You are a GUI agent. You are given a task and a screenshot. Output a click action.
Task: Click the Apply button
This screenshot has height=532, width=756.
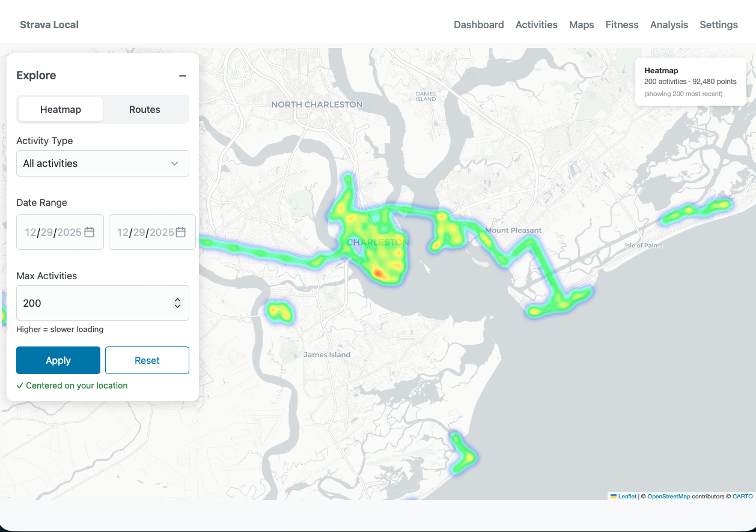pyautogui.click(x=58, y=360)
